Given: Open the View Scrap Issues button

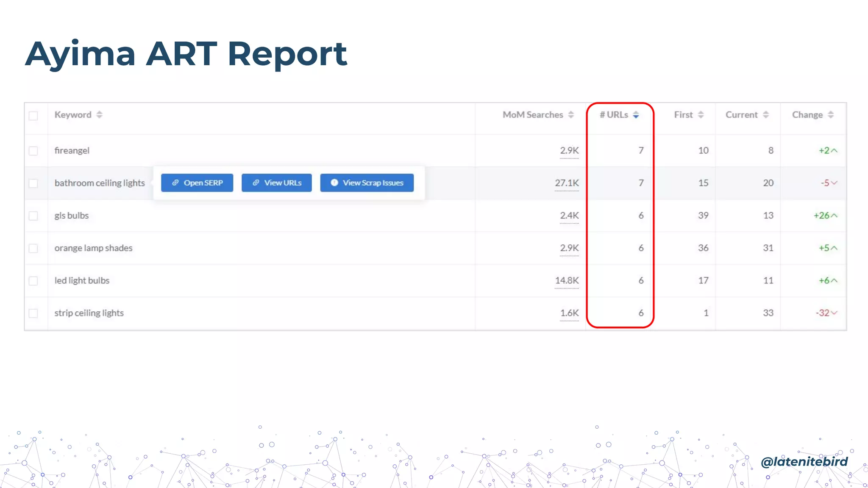Looking at the screenshot, I should tap(367, 183).
